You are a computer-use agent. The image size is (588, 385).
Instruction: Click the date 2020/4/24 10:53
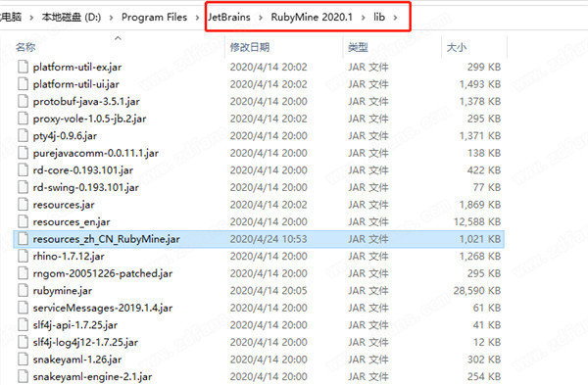pos(269,239)
